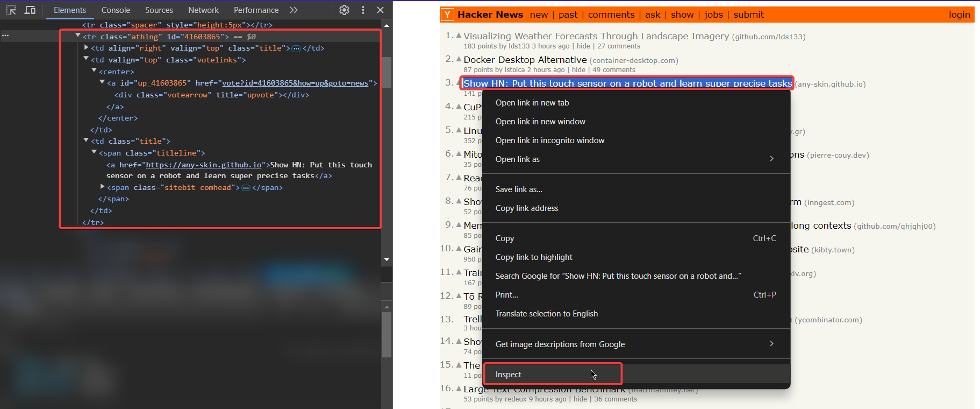Open the DevTools three-dot menu
Screen dimensions: 980x409
363,10
